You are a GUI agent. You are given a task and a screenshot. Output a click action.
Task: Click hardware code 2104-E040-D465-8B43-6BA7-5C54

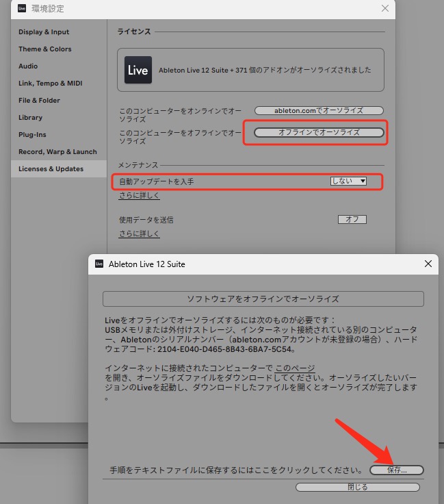224,349
